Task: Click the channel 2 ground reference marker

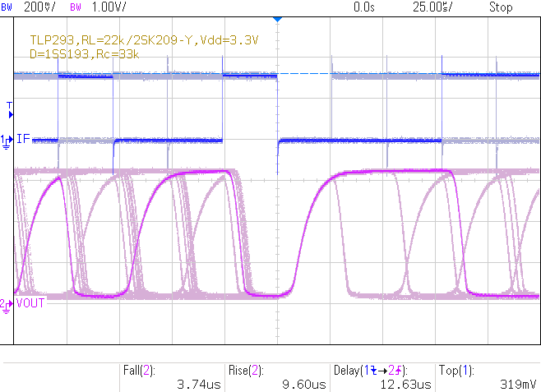Action: pos(7,303)
